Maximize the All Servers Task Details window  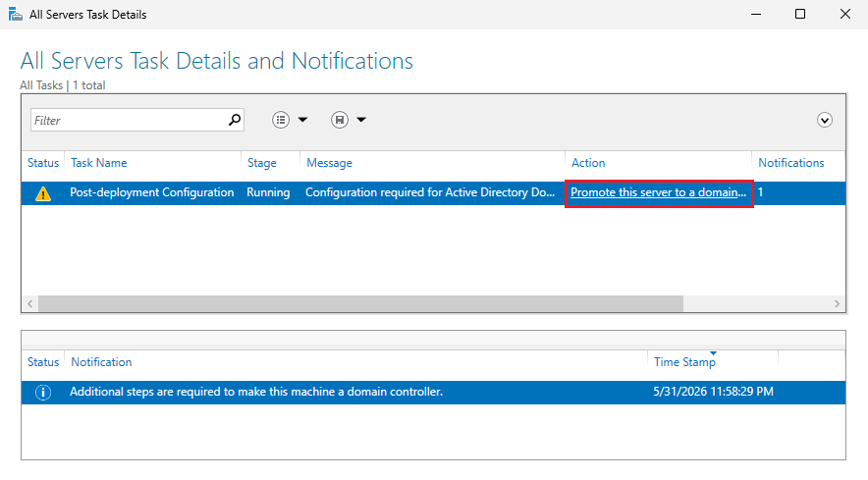pos(800,14)
